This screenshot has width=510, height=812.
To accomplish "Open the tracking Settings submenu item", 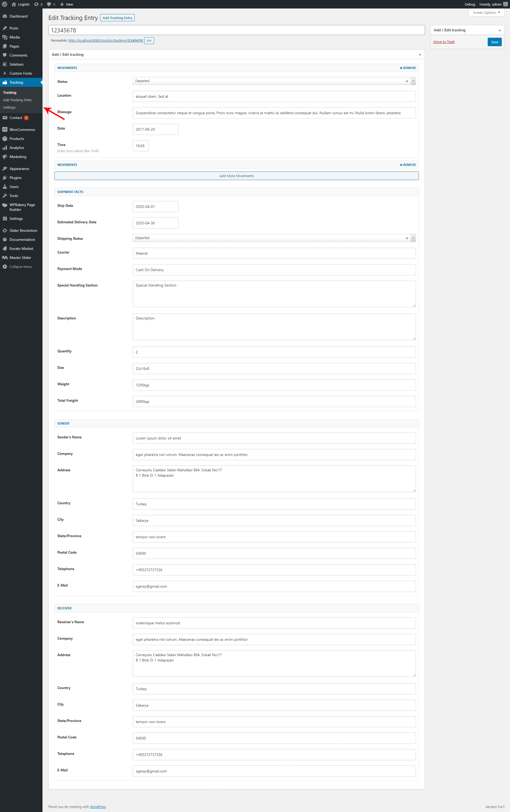I will [10, 108].
